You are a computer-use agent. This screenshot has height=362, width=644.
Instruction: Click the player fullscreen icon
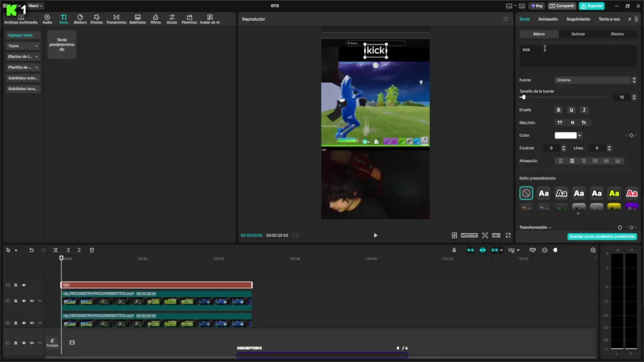click(508, 235)
